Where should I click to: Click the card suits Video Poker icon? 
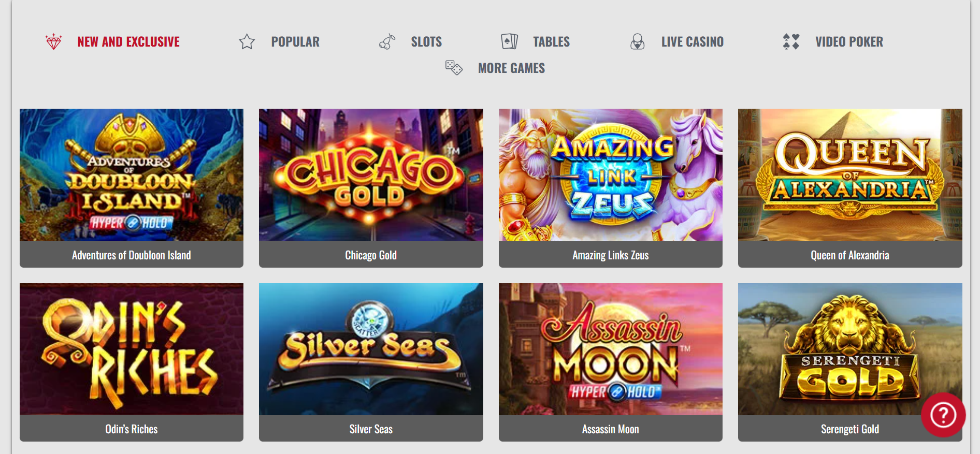(x=791, y=41)
